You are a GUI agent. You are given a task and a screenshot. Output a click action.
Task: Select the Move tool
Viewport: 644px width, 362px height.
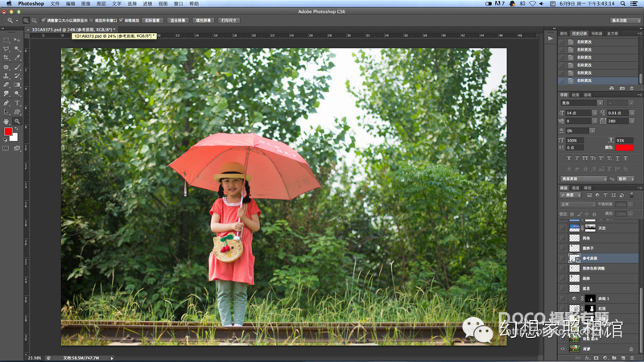(17, 39)
